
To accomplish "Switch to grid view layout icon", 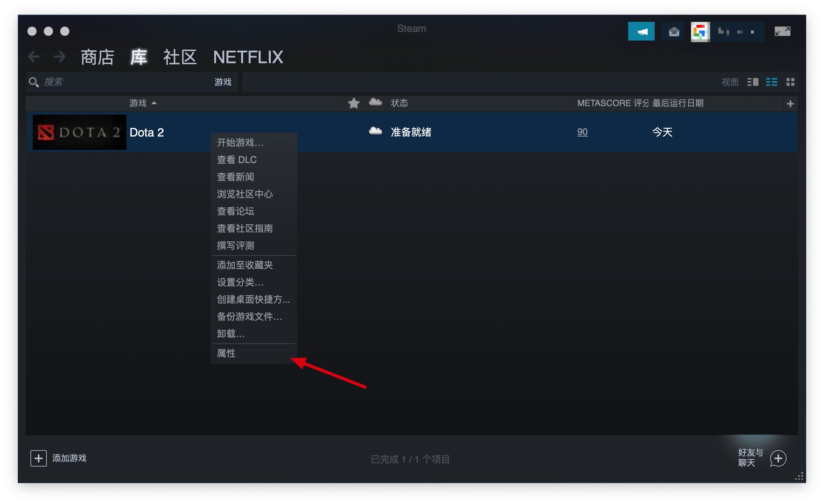I will tap(791, 82).
